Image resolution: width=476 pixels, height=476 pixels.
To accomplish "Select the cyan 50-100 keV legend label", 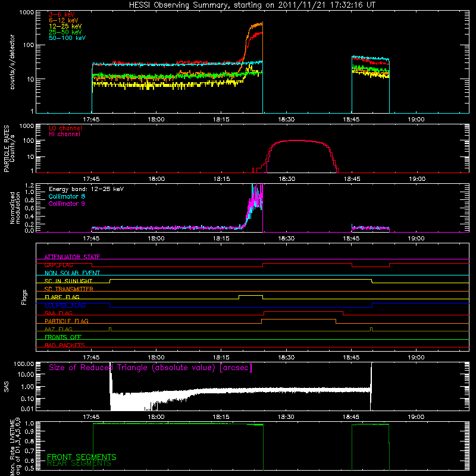I will (x=67, y=38).
